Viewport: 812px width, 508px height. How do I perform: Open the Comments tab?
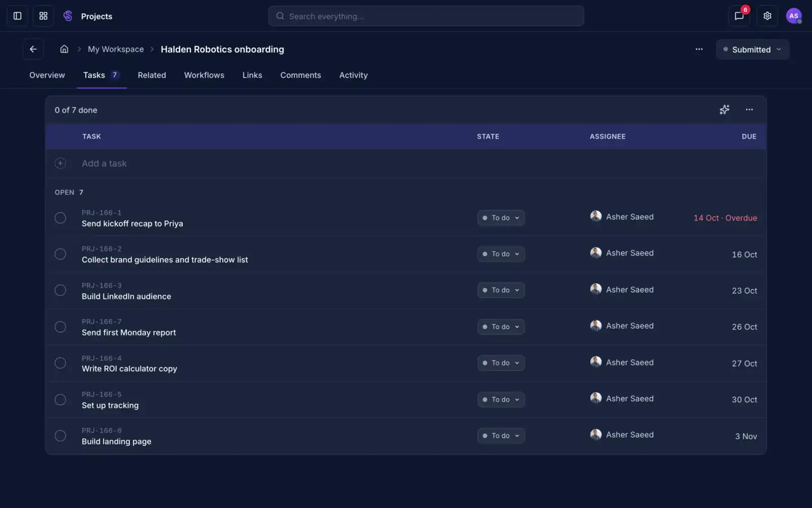click(x=300, y=75)
